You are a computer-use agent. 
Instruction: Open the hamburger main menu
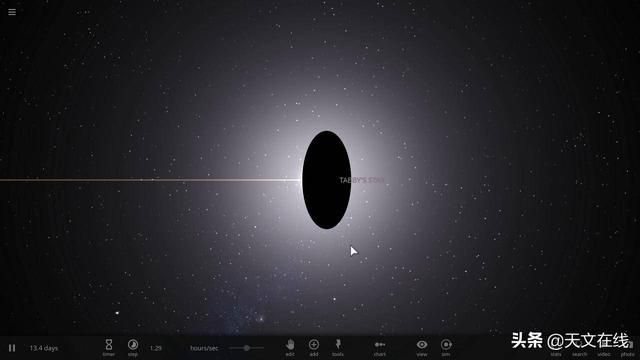(12, 12)
